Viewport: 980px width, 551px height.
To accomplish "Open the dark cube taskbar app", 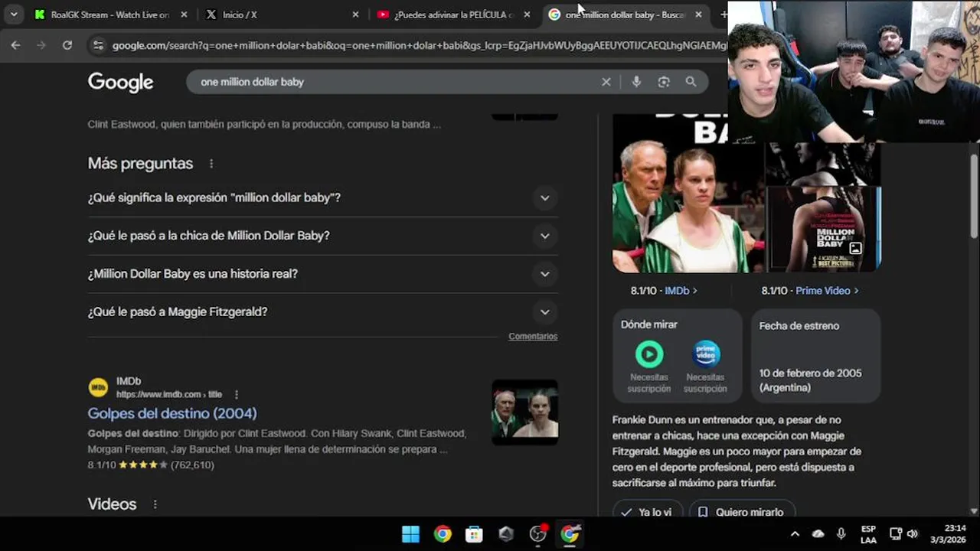I will (x=506, y=534).
